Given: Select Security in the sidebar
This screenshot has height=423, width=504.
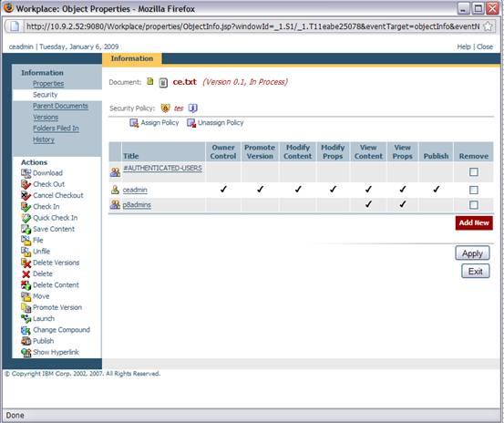Looking at the screenshot, I should (x=45, y=95).
